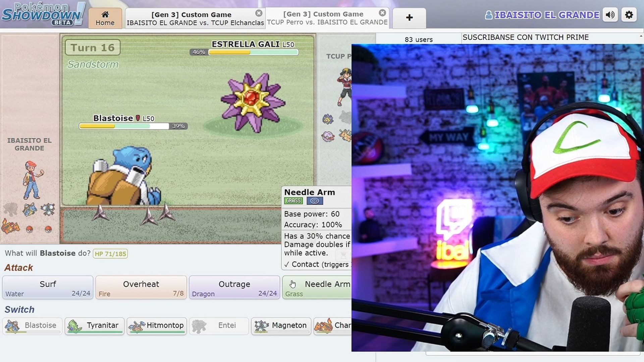
Task: Click the fainted Entei slot
Action: (219, 325)
